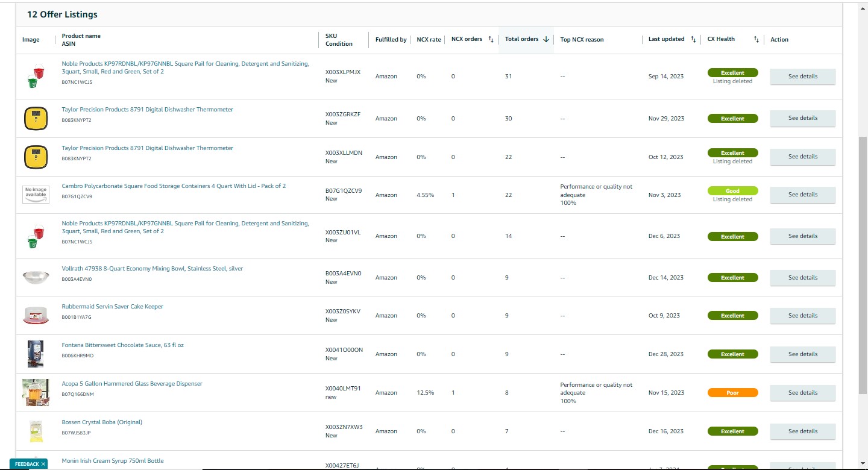Click the SKU X0041O00ON cell
Viewport: 868px width, 470px height.
point(344,350)
